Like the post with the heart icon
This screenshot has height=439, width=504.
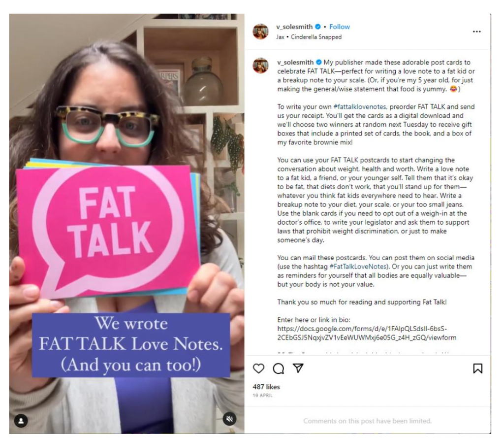point(258,368)
